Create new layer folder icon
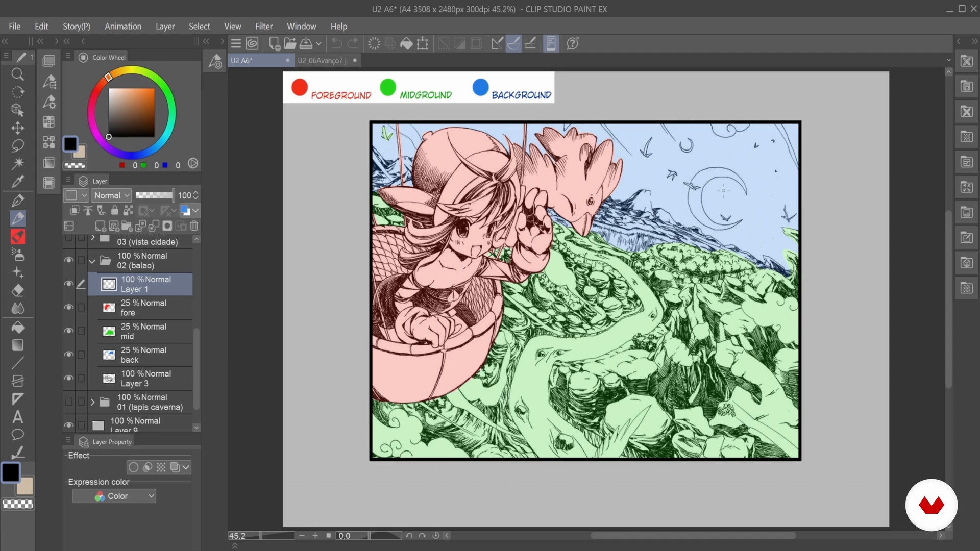 127,226
